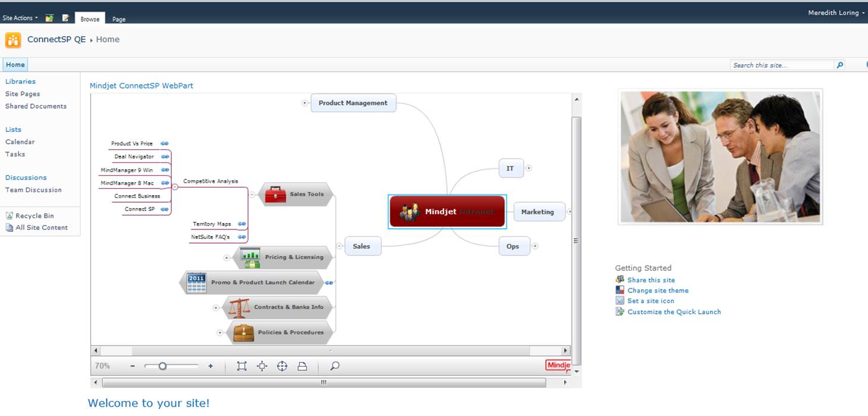Expand the IT topic branch

click(x=529, y=168)
